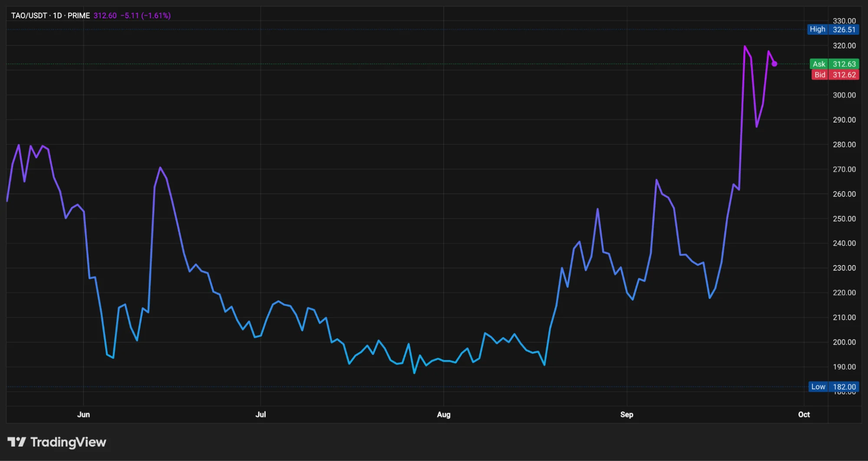
Task: Click the 312.60 last price value
Action: coord(105,16)
